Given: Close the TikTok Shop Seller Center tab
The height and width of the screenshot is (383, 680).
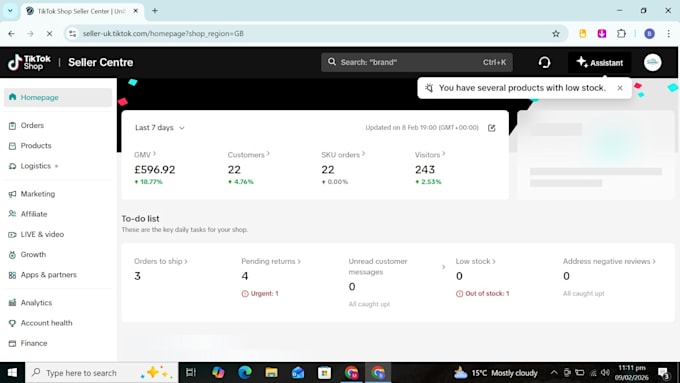Looking at the screenshot, I should coord(135,11).
